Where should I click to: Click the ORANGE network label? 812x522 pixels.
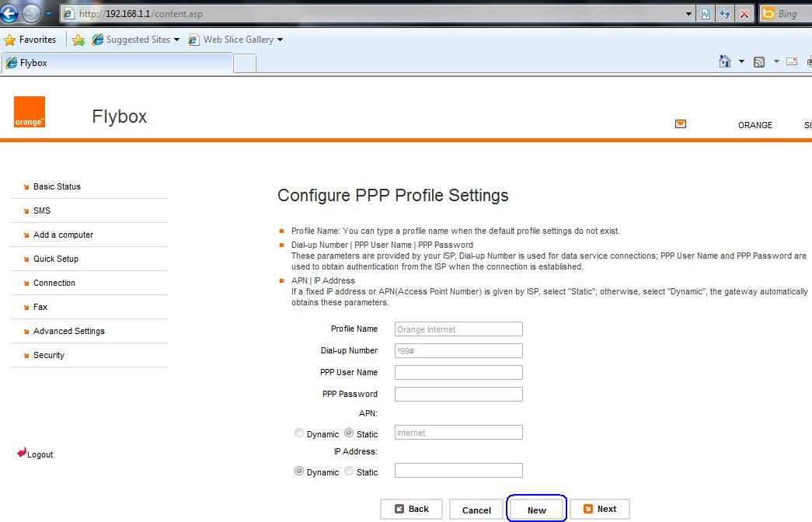click(x=755, y=125)
